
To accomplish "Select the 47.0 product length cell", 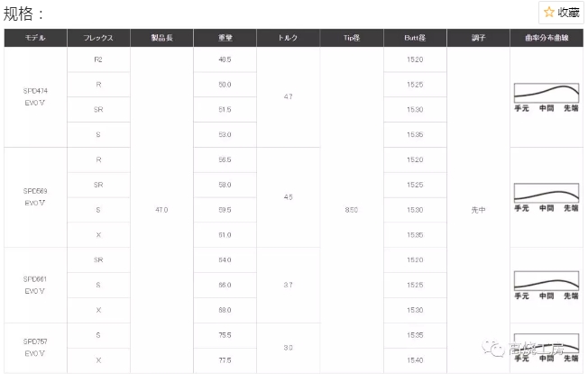I will coord(161,210).
